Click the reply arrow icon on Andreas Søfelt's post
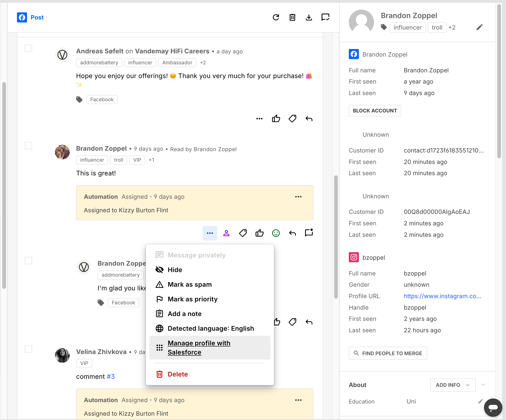Screen dimensions: 506x420 [x=309, y=118]
